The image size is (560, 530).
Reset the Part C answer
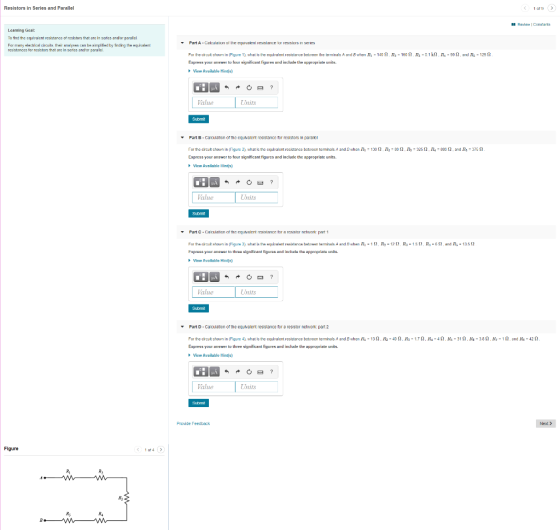[249, 277]
